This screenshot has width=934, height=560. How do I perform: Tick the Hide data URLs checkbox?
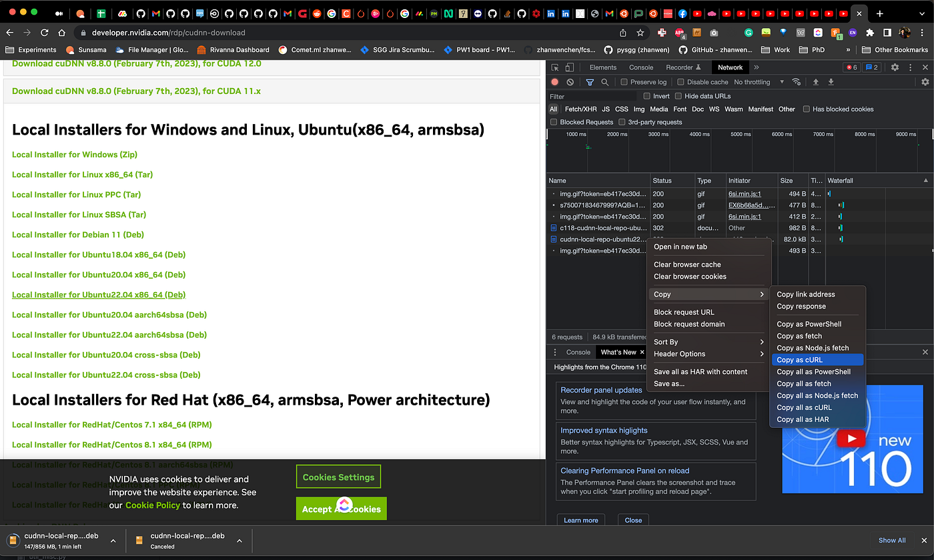(x=678, y=96)
